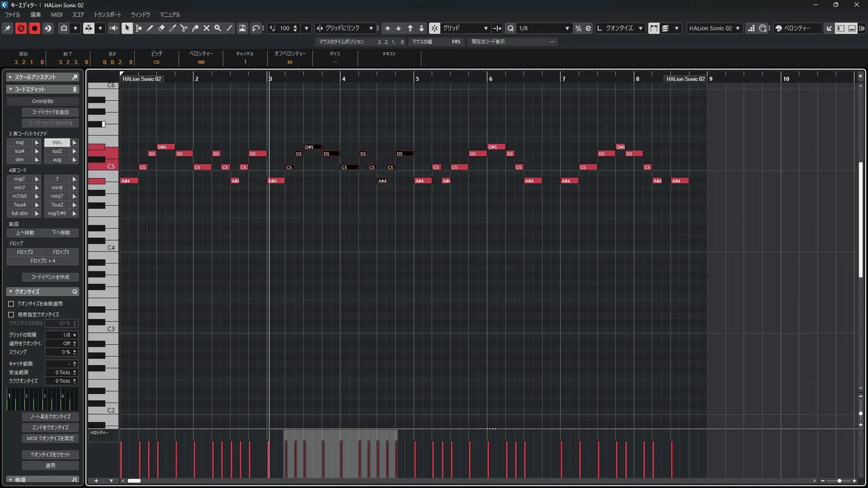Enable クオンタイズを自動適用 checkbox
The width and height of the screenshot is (868, 488).
coord(11,304)
